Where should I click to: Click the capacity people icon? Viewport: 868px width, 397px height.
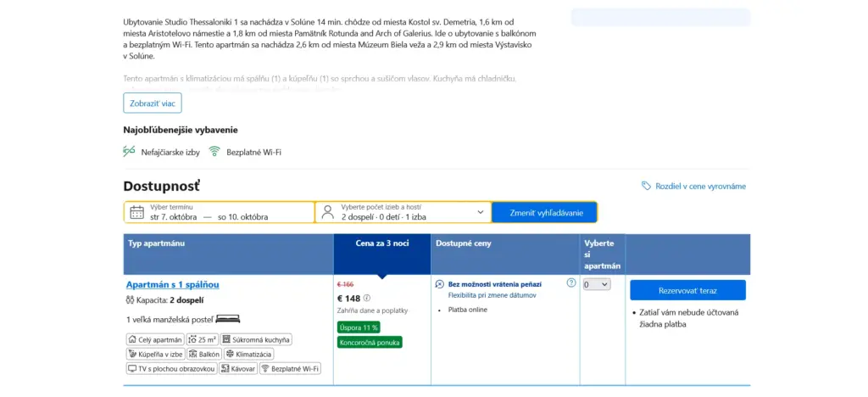click(131, 300)
